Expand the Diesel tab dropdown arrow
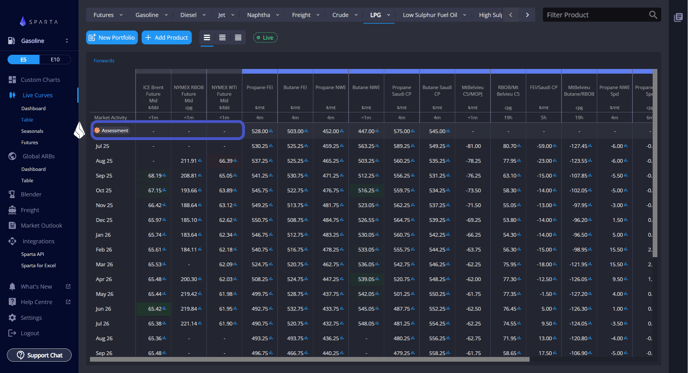This screenshot has width=688, height=373. (204, 15)
